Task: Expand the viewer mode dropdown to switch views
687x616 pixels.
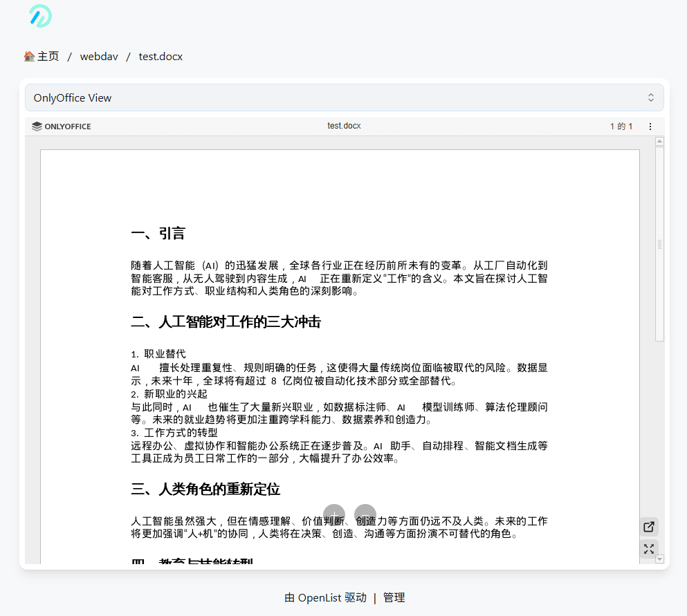Action: (x=344, y=97)
